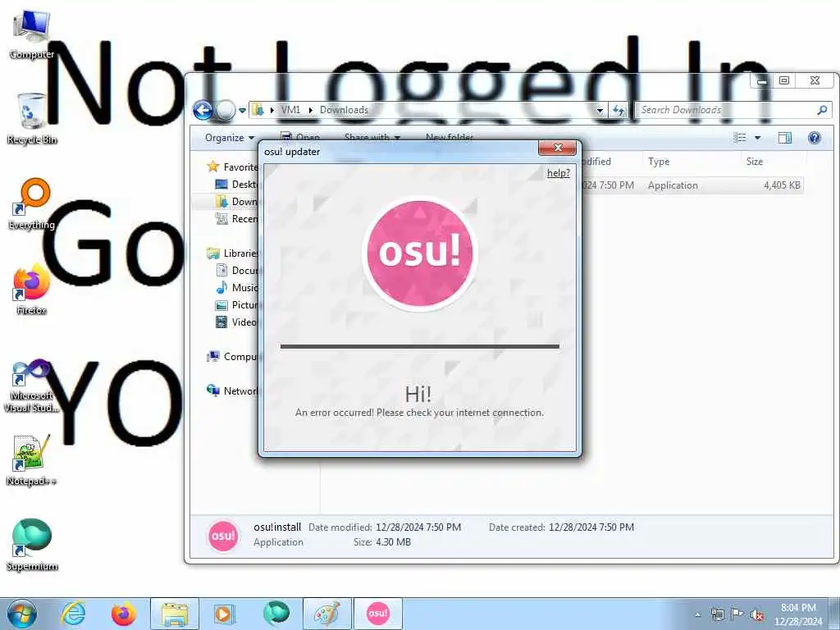Click New folder in the Explorer toolbar
The image size is (840, 630).
coord(450,137)
